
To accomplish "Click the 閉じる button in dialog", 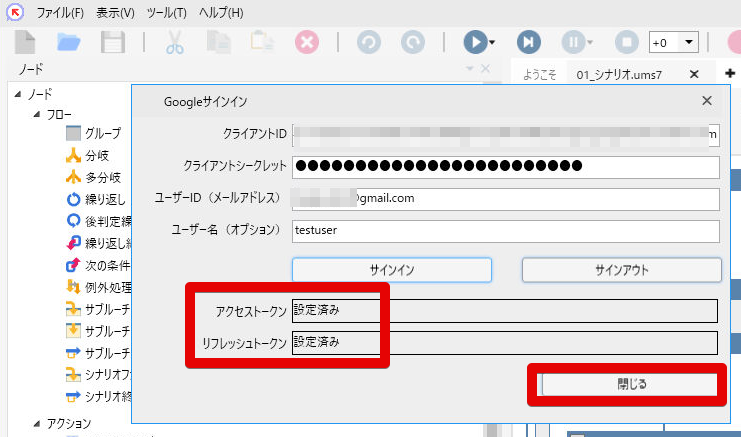I will coord(630,384).
